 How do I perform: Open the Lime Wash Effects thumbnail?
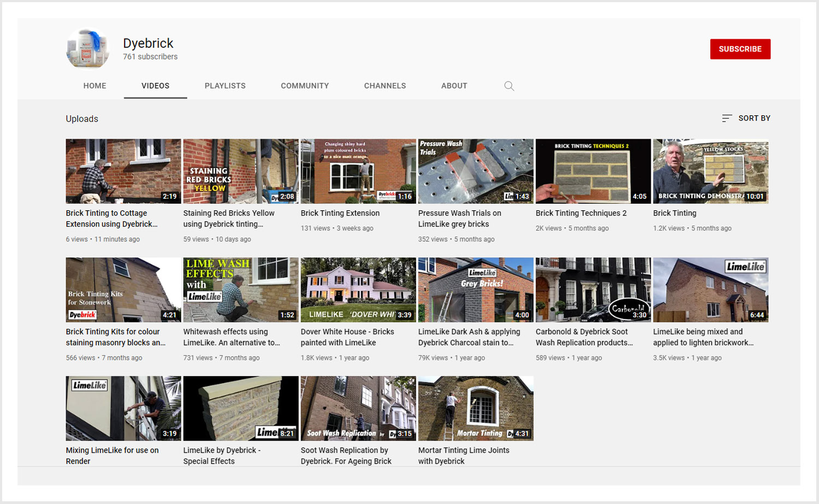tap(241, 289)
